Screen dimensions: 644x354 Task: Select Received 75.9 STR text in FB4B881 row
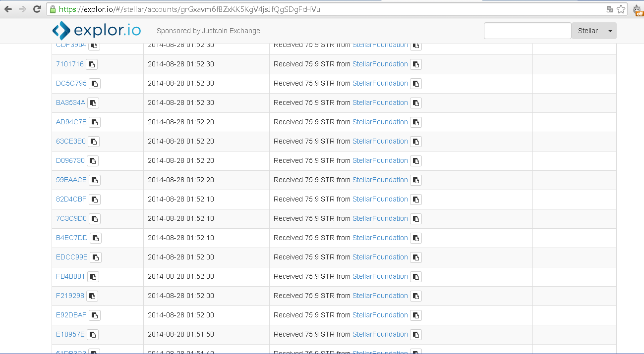(x=304, y=276)
